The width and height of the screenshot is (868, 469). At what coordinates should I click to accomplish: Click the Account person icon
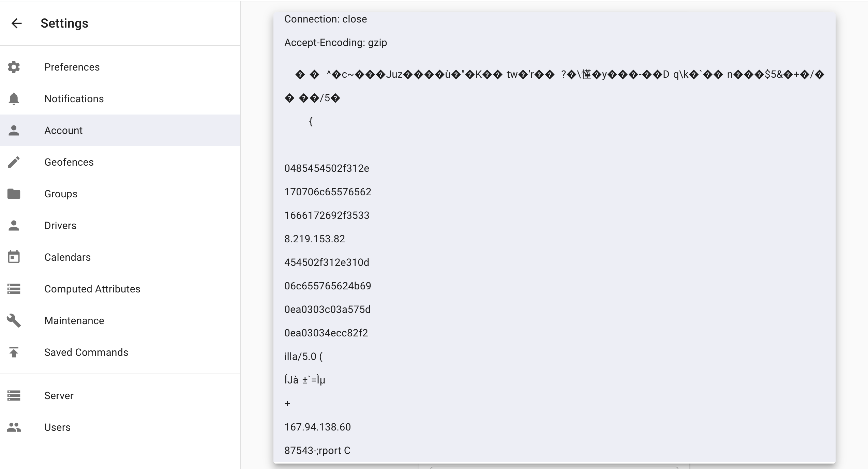pos(14,130)
